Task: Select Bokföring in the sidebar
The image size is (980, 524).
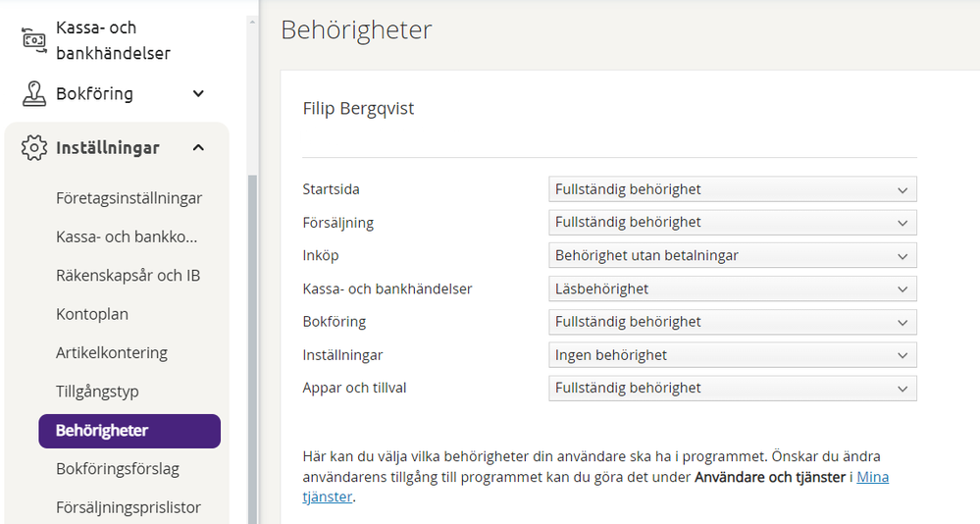Action: [94, 94]
